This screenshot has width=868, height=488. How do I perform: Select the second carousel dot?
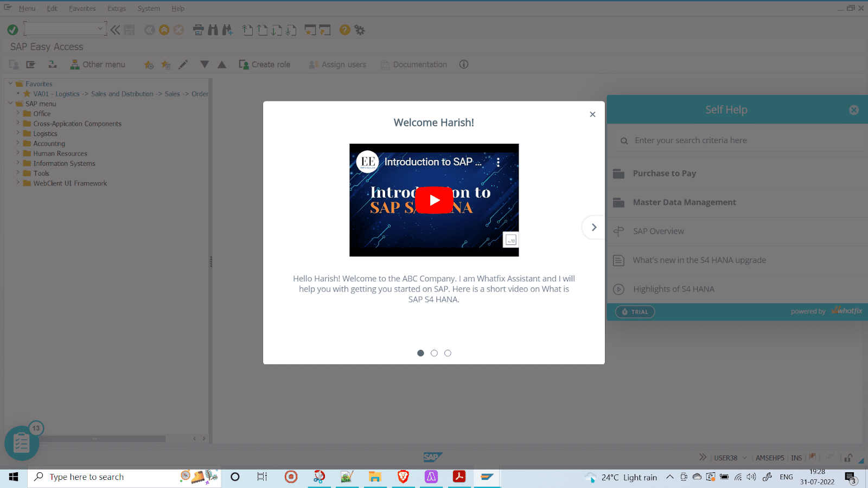pos(434,353)
